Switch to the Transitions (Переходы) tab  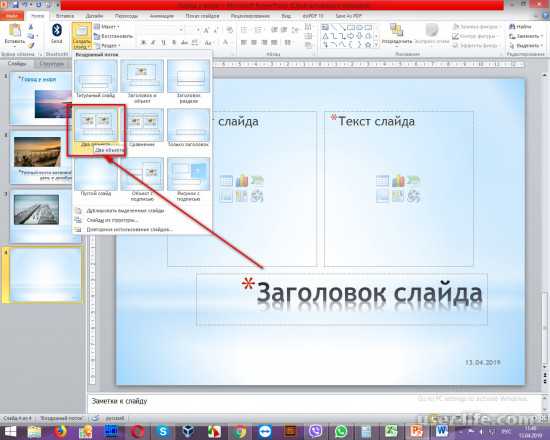tap(126, 16)
